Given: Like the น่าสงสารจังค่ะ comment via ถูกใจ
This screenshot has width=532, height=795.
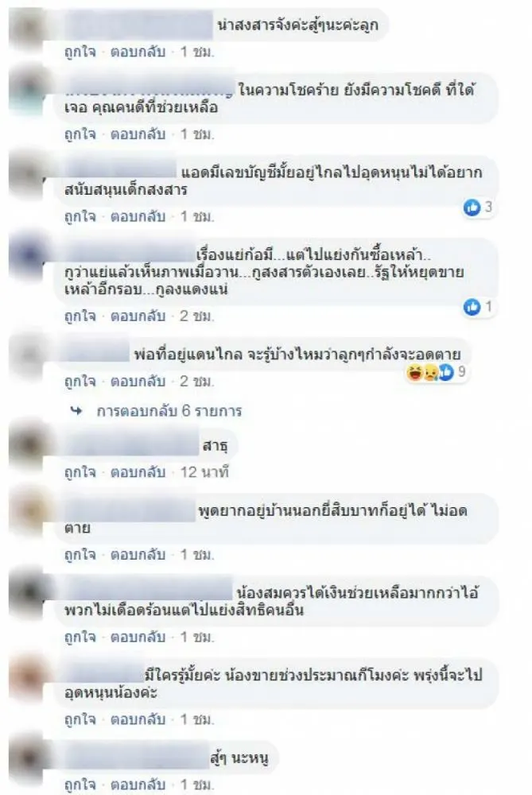Looking at the screenshot, I should coord(80,52).
